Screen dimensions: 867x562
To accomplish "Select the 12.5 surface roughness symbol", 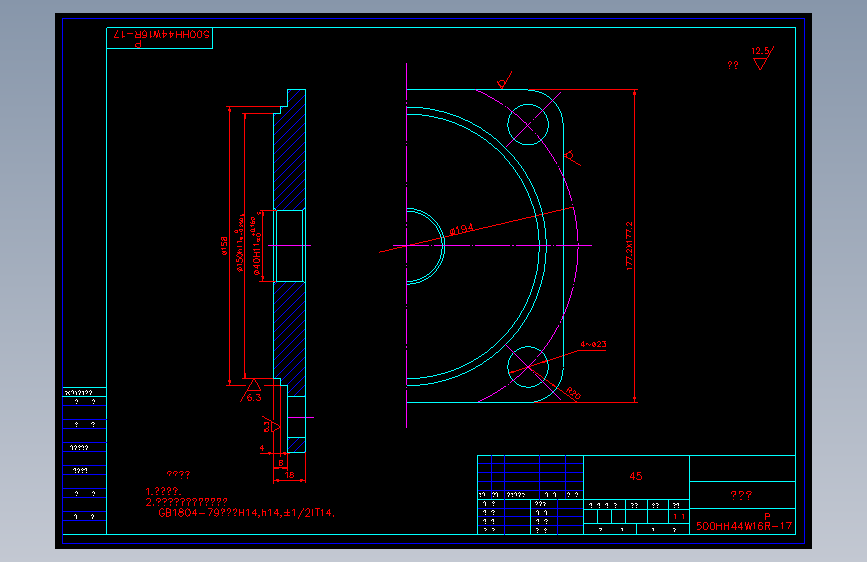I will [x=762, y=58].
